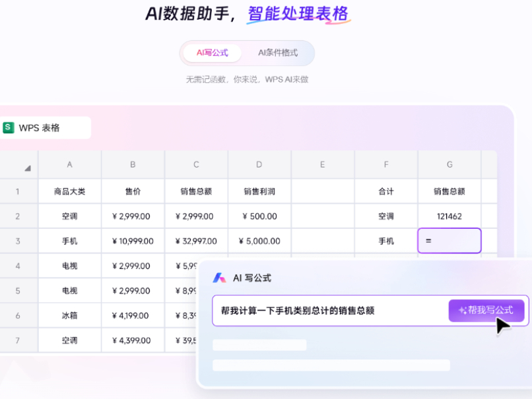Select column D header

click(x=259, y=165)
